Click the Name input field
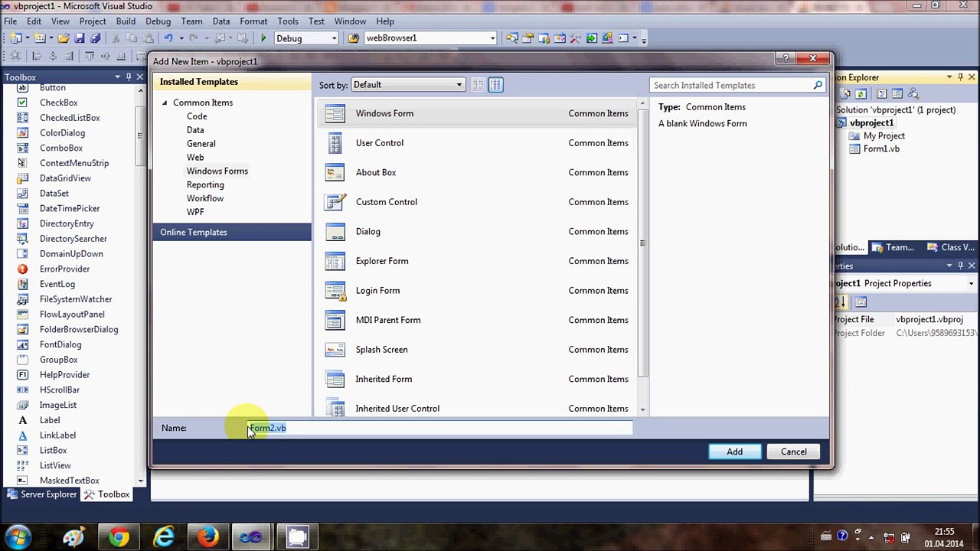Viewport: 980px width, 551px height. tap(439, 428)
